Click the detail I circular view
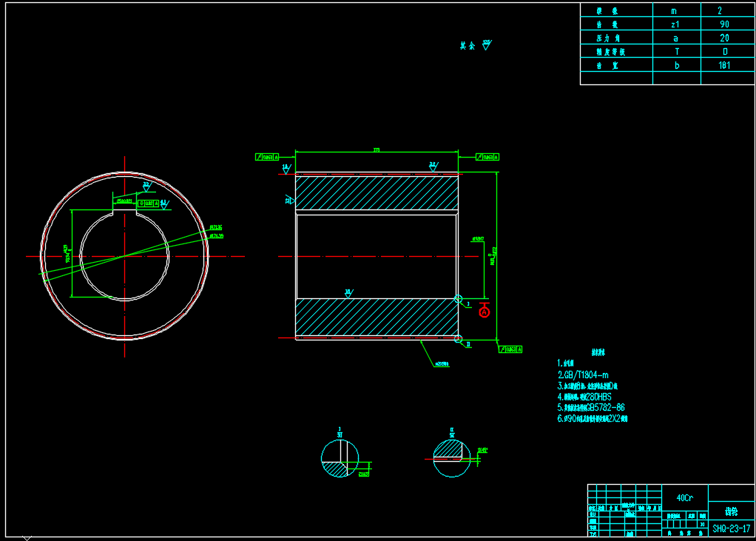Viewport: 756px width, 541px height. [340, 458]
